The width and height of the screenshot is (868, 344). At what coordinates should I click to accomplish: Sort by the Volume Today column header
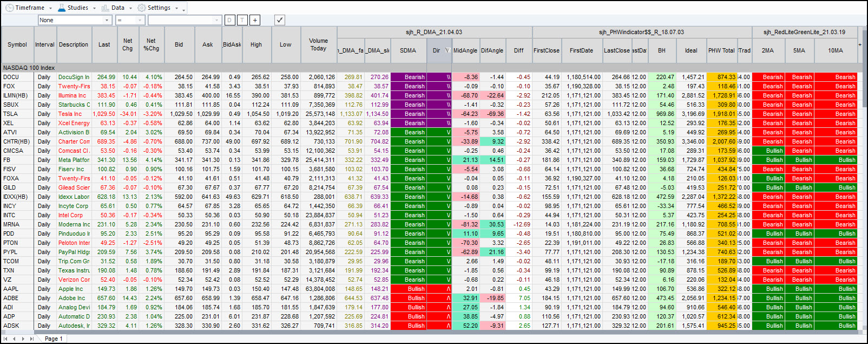point(319,44)
